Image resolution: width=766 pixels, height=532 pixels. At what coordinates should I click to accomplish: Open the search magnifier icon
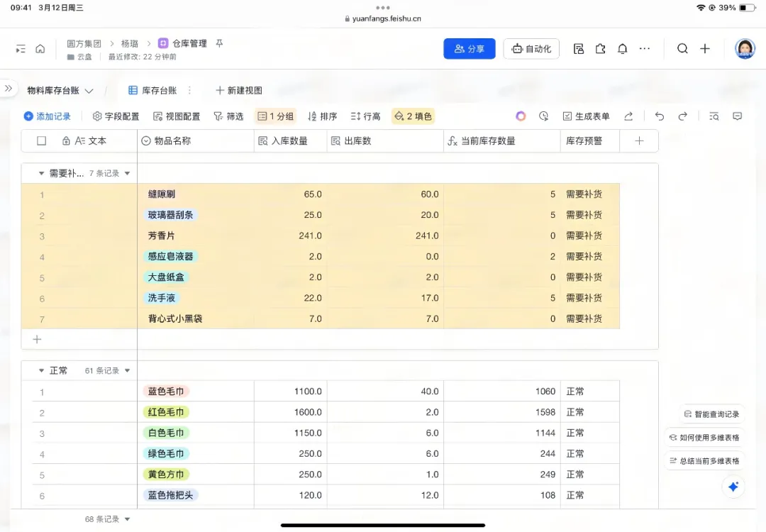pyautogui.click(x=682, y=49)
